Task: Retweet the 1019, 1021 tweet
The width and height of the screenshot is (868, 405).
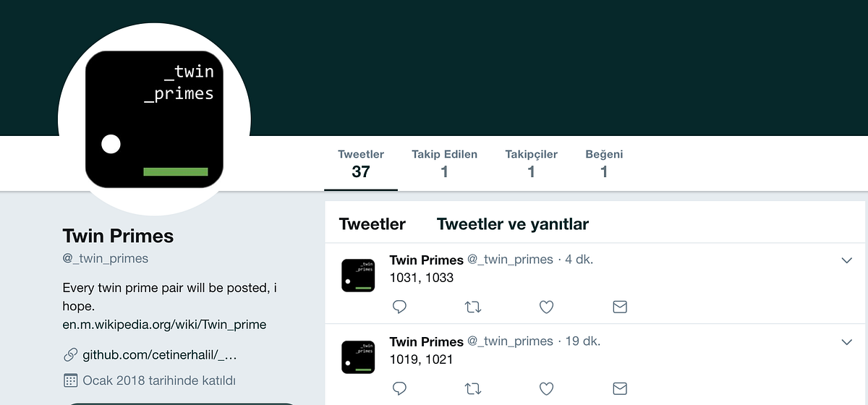Action: pyautogui.click(x=473, y=388)
